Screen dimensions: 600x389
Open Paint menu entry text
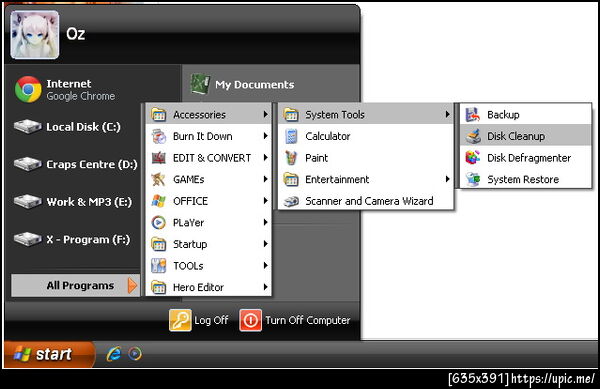(x=316, y=158)
